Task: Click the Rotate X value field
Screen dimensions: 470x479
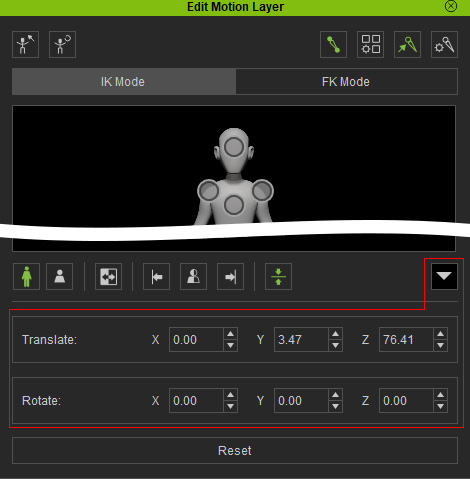Action: pyautogui.click(x=196, y=401)
